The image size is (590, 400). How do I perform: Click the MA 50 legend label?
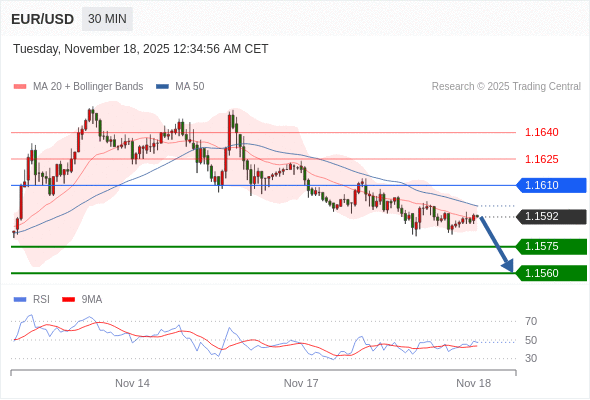pos(190,87)
